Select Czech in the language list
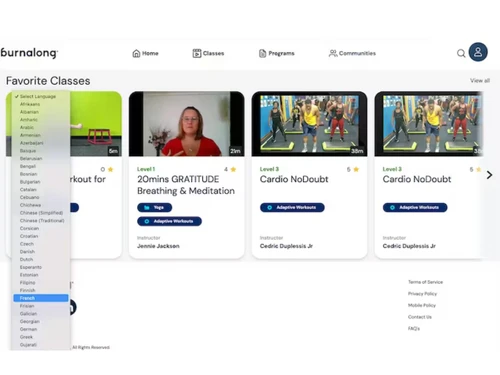The height and width of the screenshot is (375, 500). click(41, 244)
